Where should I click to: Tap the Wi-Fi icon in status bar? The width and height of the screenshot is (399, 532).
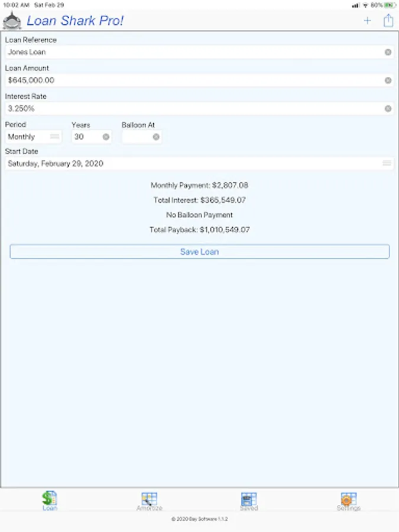(x=365, y=5)
